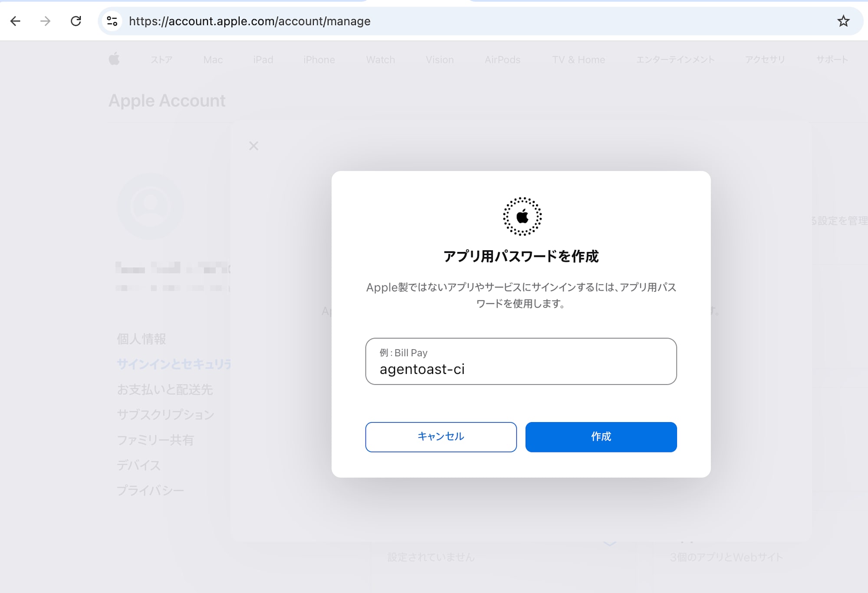
Task: Open the iPhone menu item
Action: click(319, 60)
